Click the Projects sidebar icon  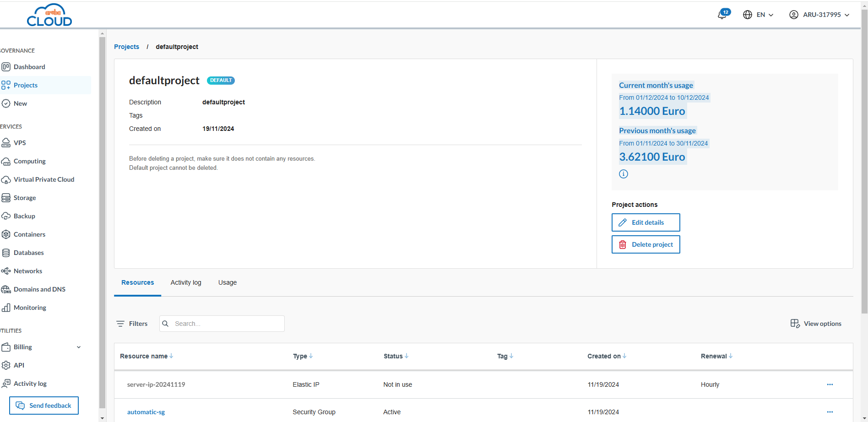pos(6,85)
